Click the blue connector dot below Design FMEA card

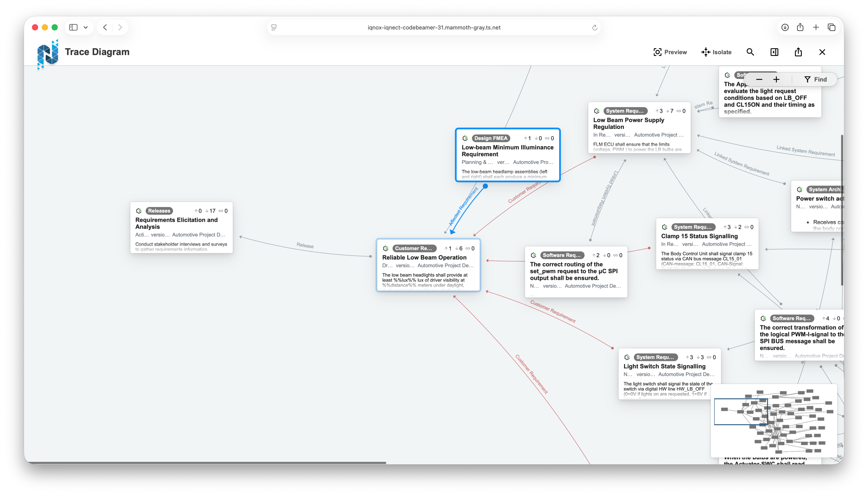pos(485,186)
